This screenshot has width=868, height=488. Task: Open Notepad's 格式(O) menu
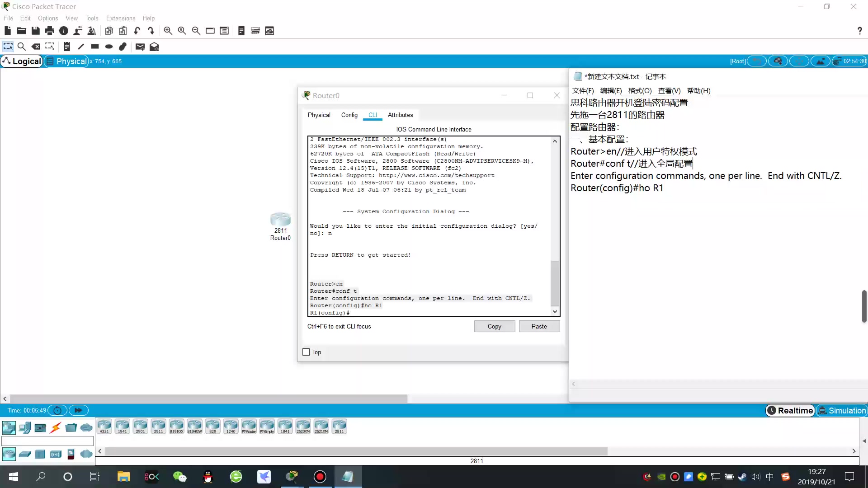[x=640, y=90]
